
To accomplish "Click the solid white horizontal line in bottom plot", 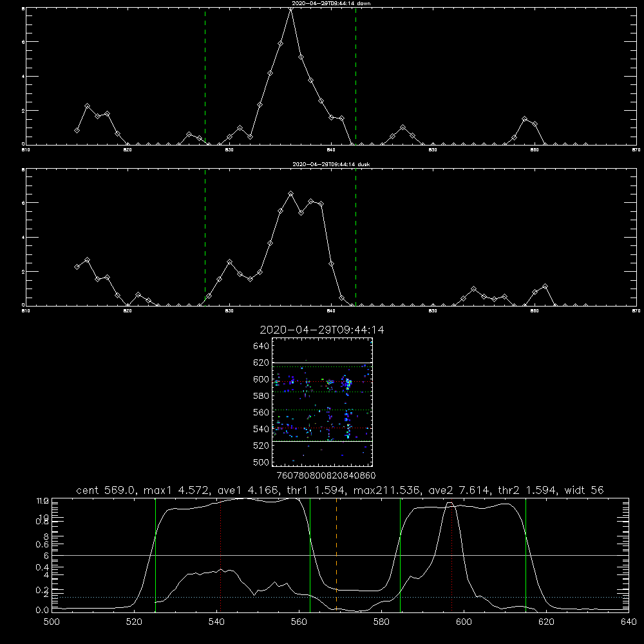I will [x=340, y=555].
